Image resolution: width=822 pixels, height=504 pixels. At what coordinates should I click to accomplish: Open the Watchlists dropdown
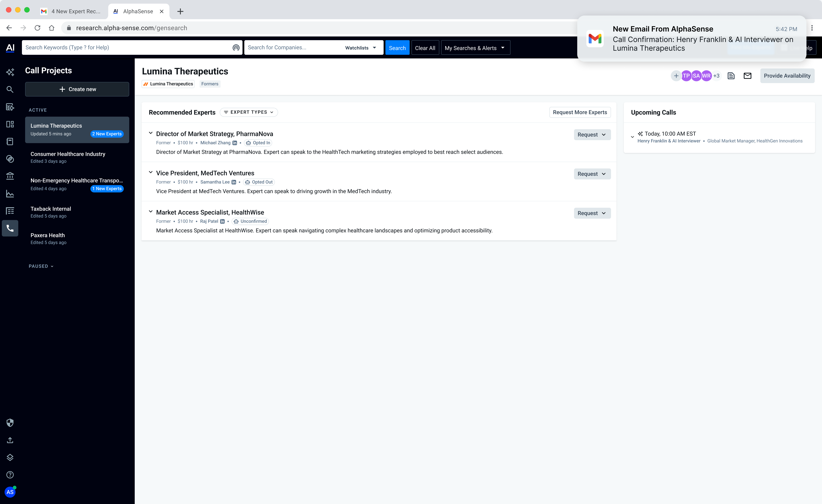[360, 48]
